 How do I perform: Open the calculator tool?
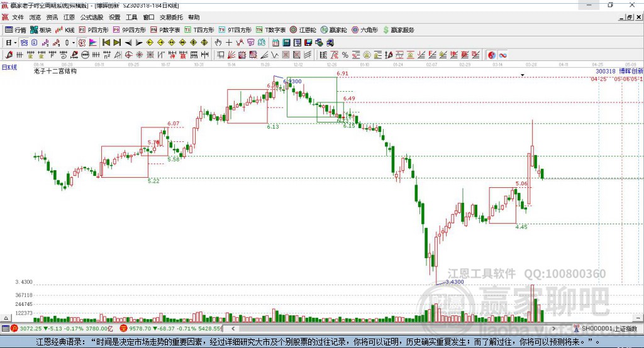[287, 43]
